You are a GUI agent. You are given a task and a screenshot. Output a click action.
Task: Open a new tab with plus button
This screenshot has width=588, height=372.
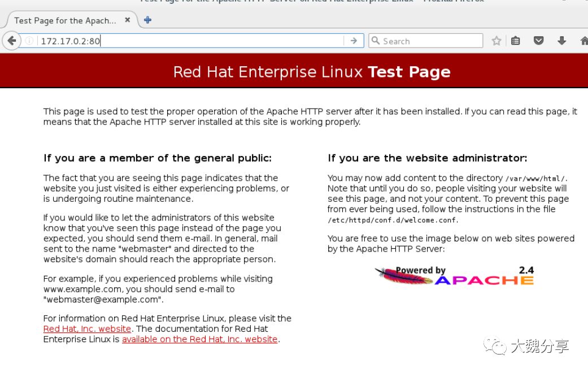[x=148, y=20]
